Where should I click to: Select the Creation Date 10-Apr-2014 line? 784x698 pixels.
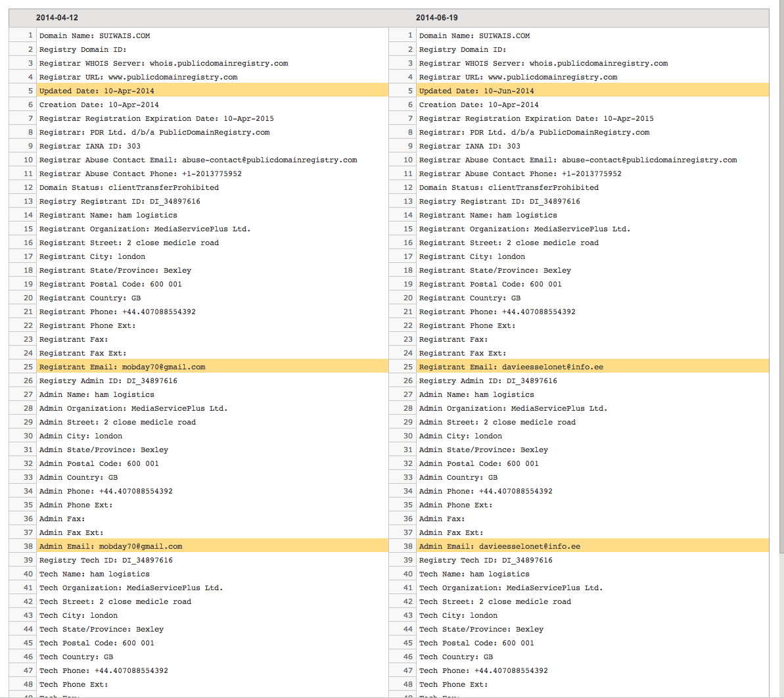click(102, 105)
